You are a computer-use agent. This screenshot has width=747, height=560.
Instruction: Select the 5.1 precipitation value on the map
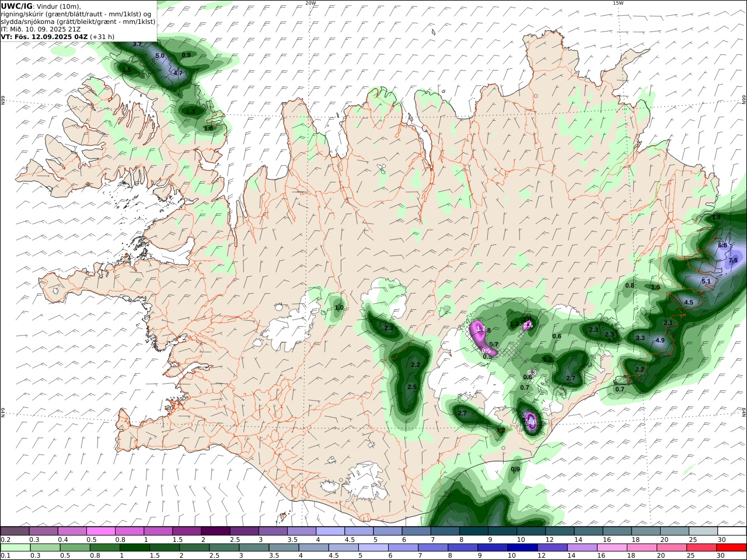[706, 281]
